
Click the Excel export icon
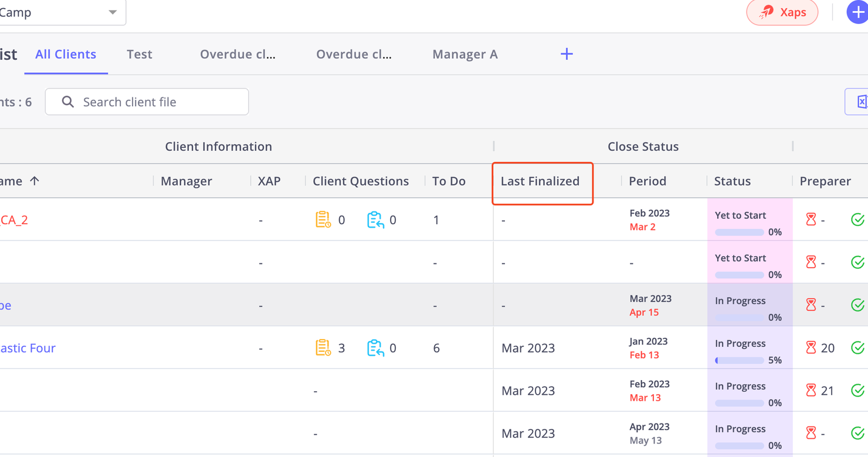point(860,102)
